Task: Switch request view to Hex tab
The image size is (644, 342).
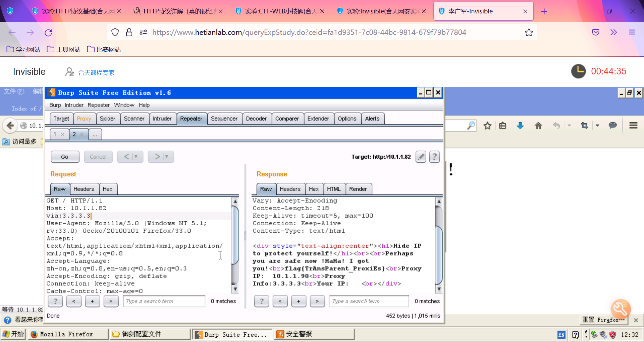Action: click(107, 189)
